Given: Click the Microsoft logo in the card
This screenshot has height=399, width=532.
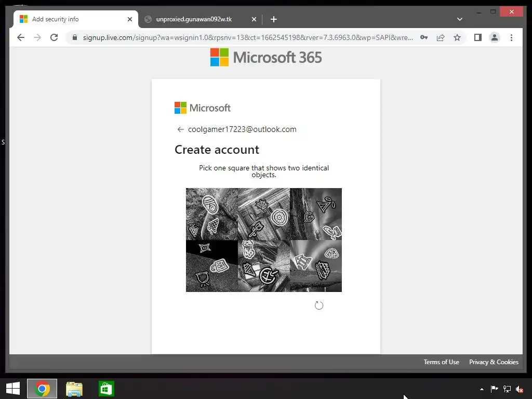Looking at the screenshot, I should (202, 108).
